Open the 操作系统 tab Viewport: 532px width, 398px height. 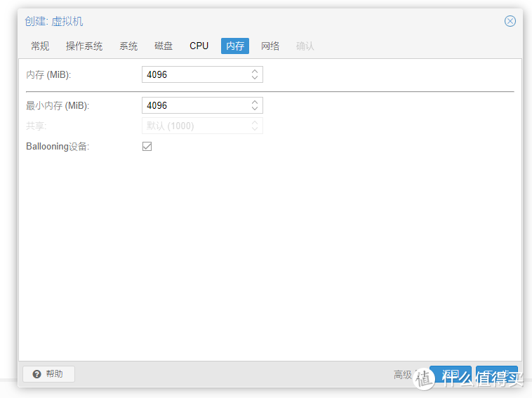coord(84,46)
